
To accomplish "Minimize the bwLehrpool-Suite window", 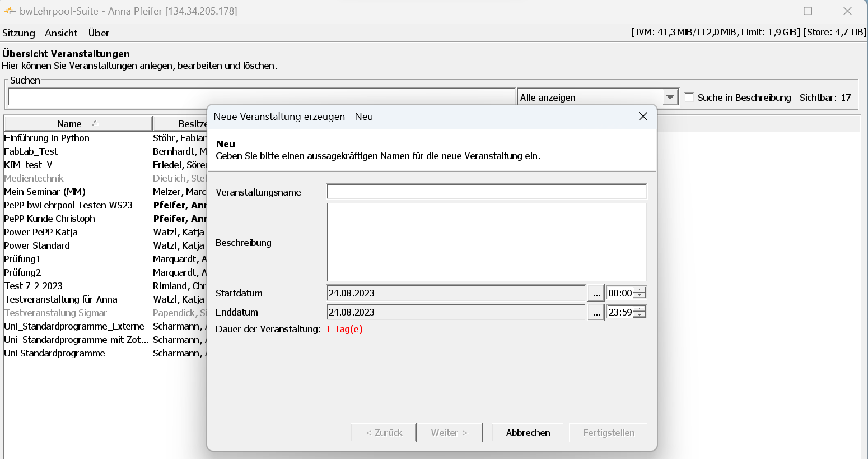I will [x=769, y=11].
